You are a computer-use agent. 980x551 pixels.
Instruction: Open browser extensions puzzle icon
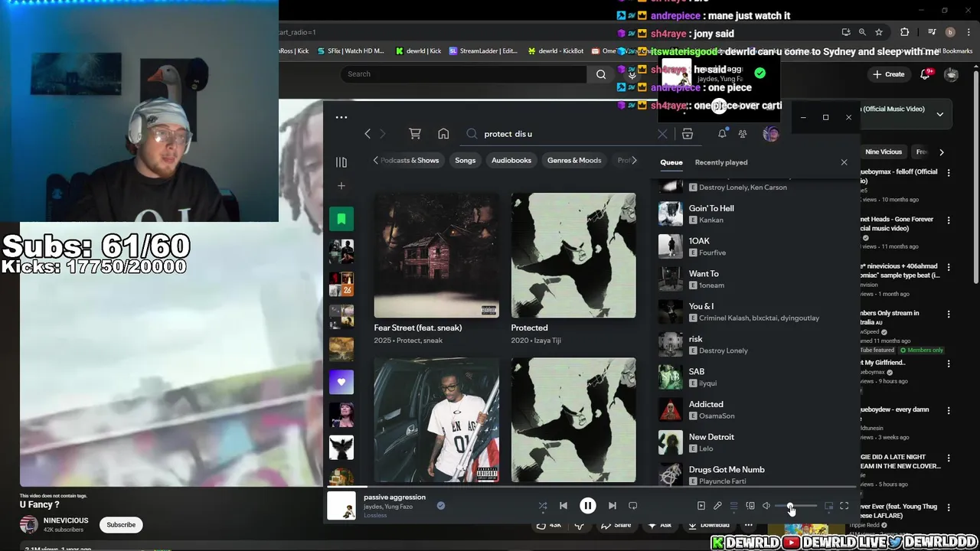pos(905,32)
